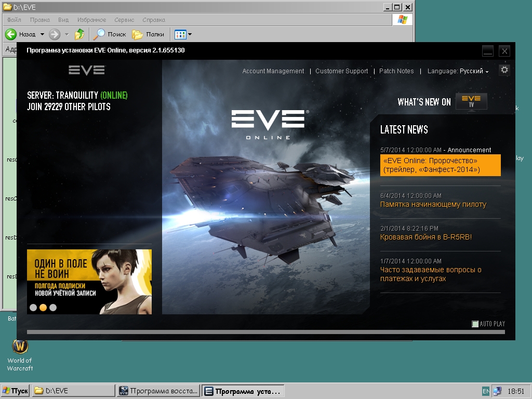Open the Файл menu in Explorer

(x=14, y=20)
